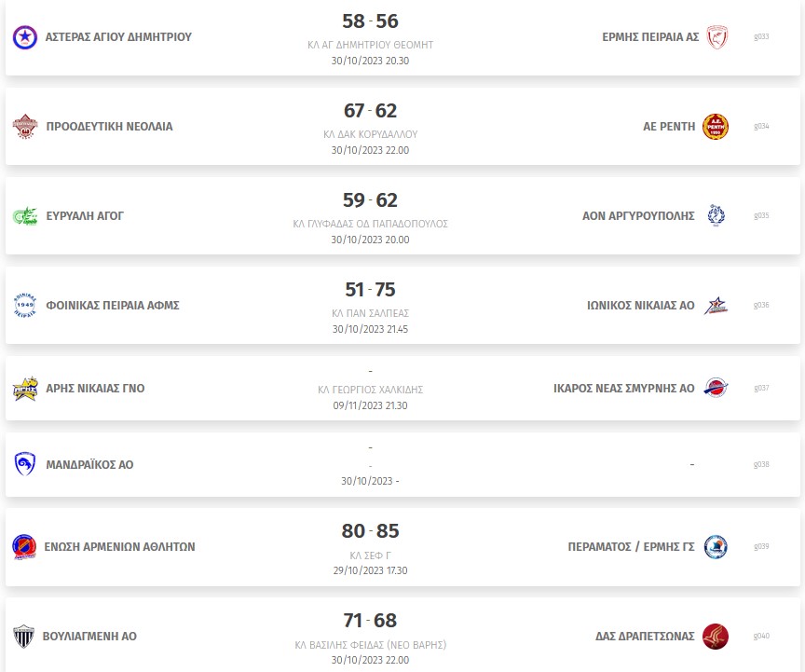805x672 pixels.
Task: Click the ΒΟΥΛΙΑΓΜΕΝΗ ΑΟ striped shield logo
Action: click(23, 636)
